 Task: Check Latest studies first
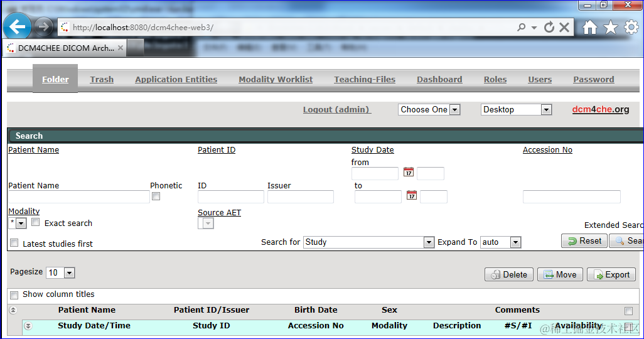14,243
